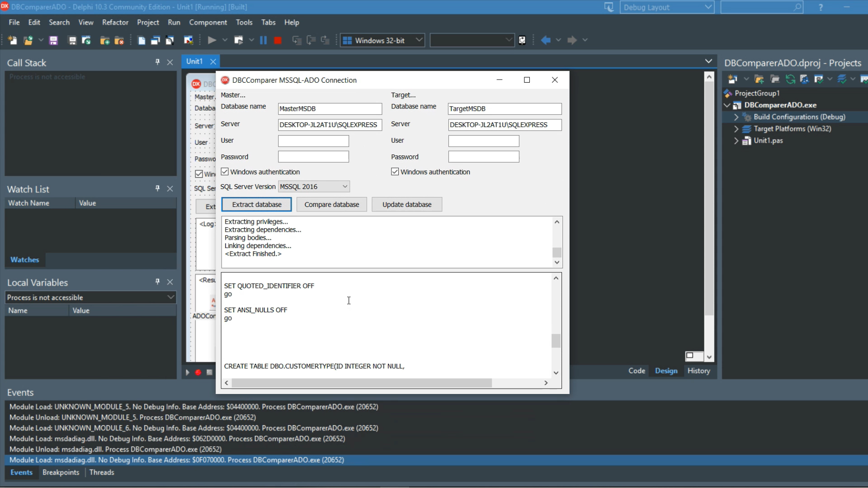The image size is (868, 488).
Task: Click horizontal scrollbar of SQL output
Action: [362, 383]
